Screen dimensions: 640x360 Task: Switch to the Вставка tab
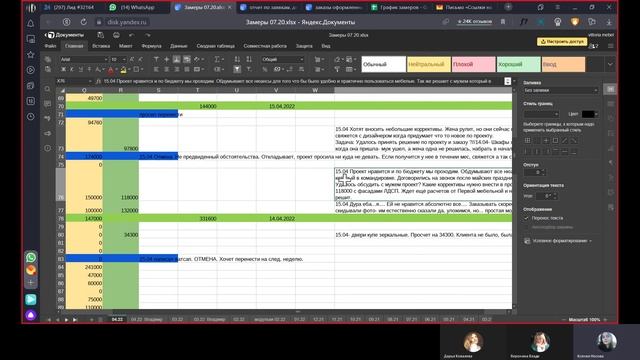pyautogui.click(x=101, y=46)
